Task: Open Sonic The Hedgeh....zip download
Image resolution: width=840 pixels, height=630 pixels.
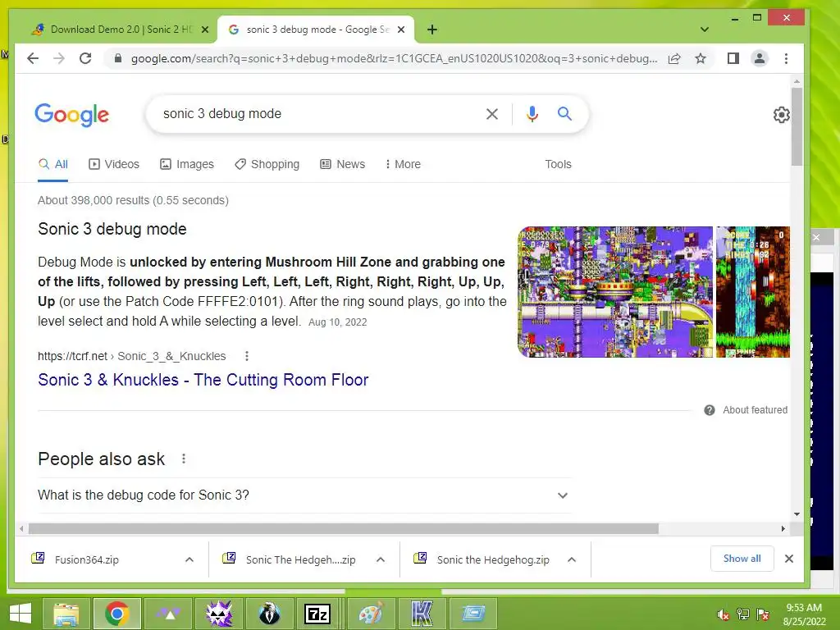Action: [300, 559]
